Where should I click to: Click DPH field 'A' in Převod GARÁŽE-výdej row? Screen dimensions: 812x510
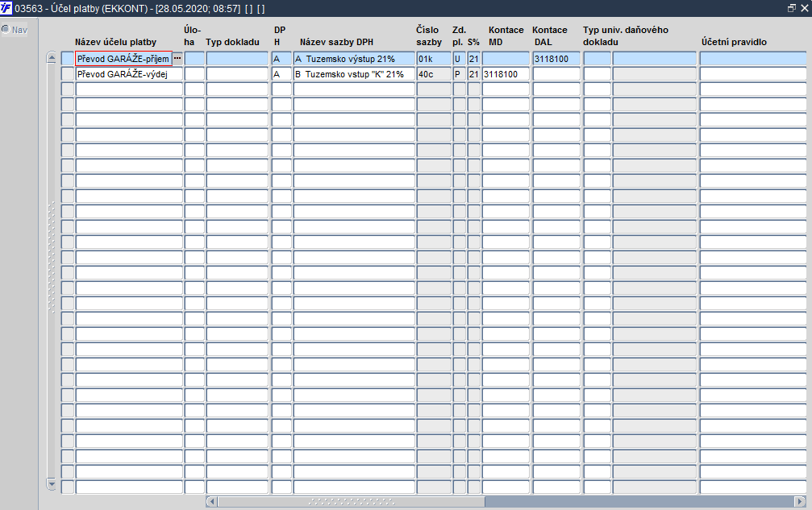click(281, 74)
